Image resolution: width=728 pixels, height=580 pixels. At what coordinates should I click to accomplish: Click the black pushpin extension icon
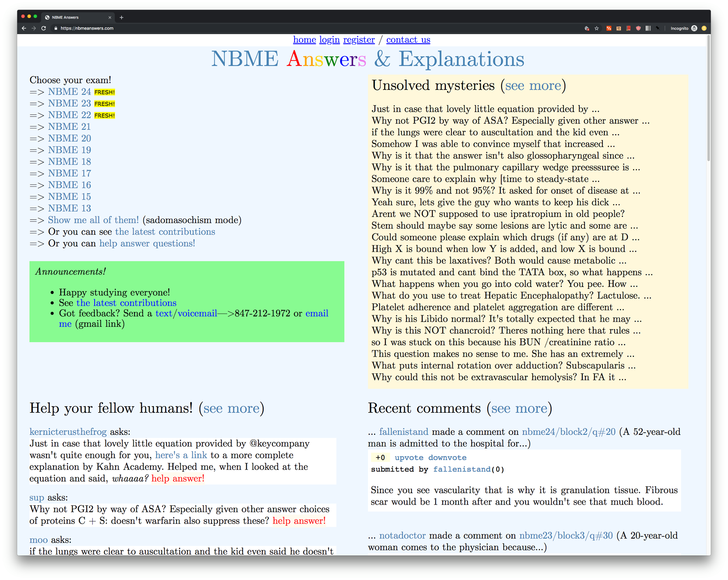tap(658, 28)
